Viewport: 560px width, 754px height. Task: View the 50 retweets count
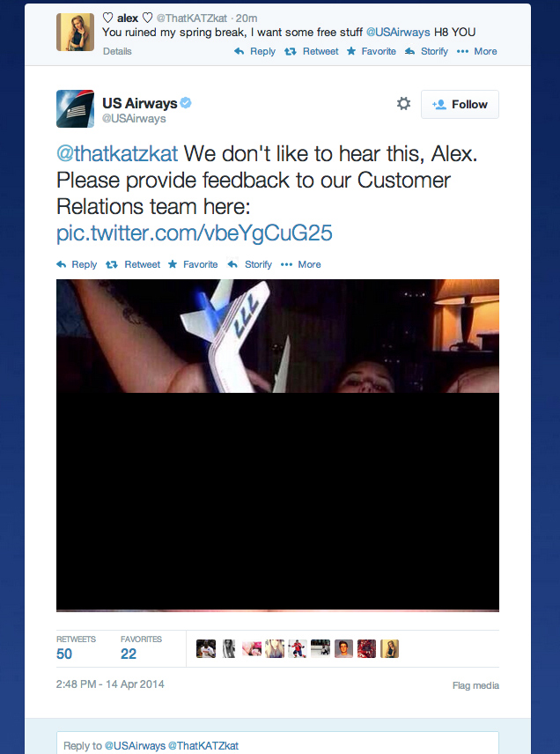[x=64, y=654]
